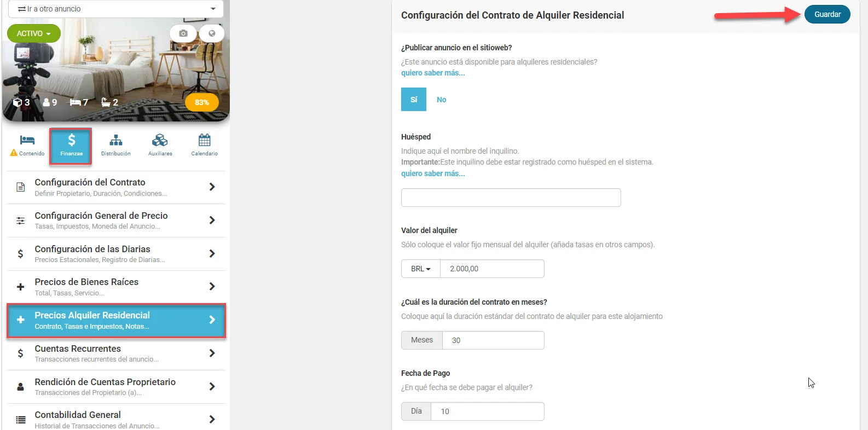
Task: Click the globe icon on listing photo
Action: 212,33
